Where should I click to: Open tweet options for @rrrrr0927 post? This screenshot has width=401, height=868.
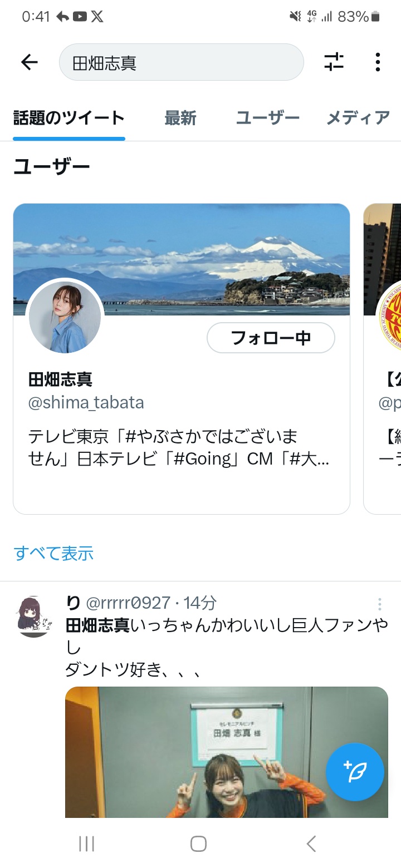(379, 604)
